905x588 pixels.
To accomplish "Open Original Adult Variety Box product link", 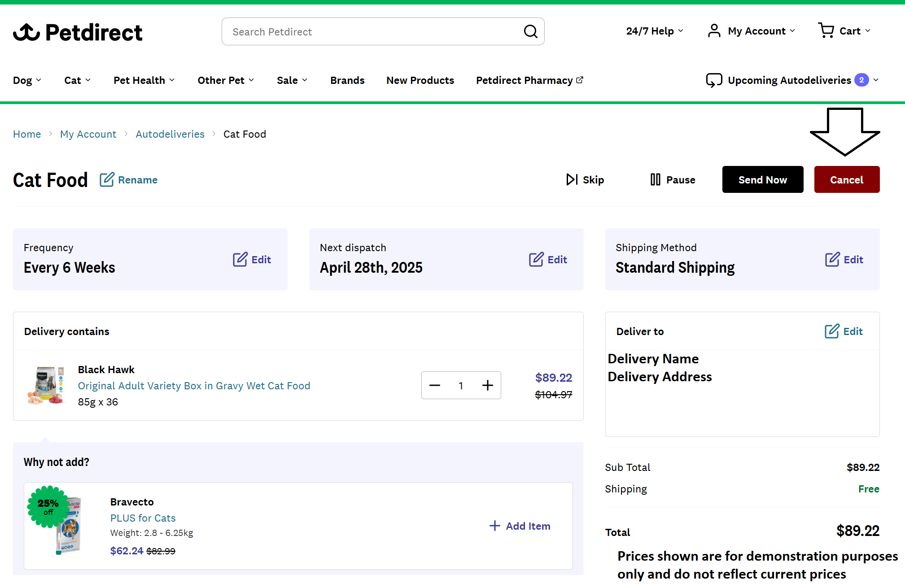I will point(194,386).
